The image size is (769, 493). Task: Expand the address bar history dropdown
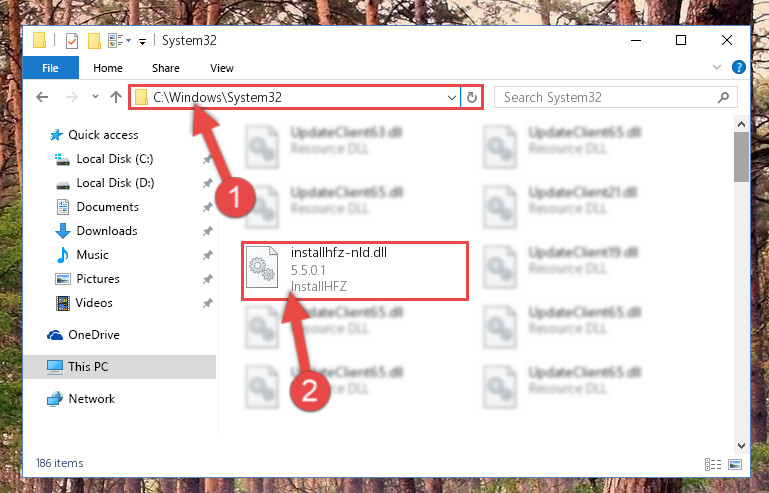coord(452,98)
